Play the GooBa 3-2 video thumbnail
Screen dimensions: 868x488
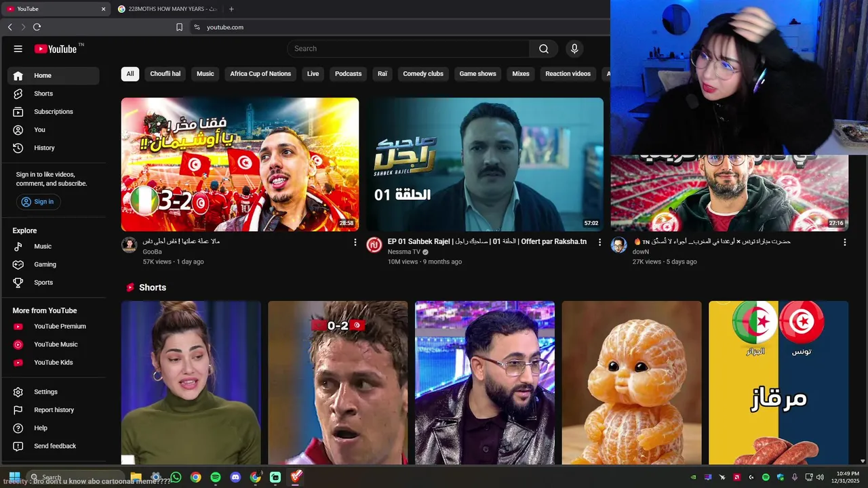pyautogui.click(x=240, y=165)
